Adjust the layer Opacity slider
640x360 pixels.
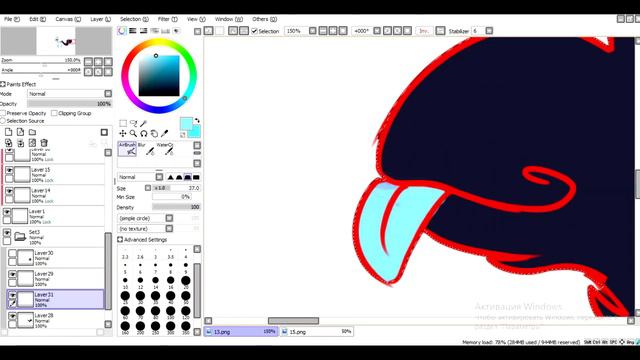[70, 104]
